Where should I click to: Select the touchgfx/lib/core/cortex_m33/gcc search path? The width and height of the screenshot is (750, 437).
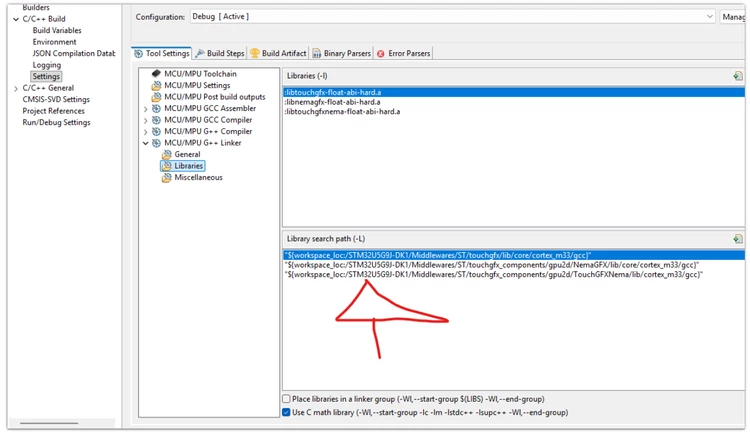(514, 255)
